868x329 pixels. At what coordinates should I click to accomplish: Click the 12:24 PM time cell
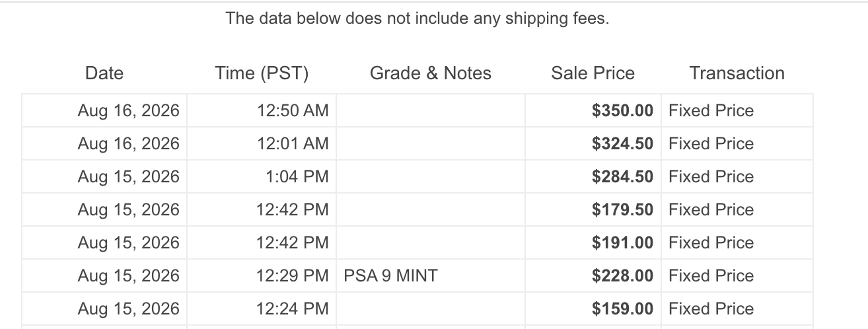pos(262,309)
